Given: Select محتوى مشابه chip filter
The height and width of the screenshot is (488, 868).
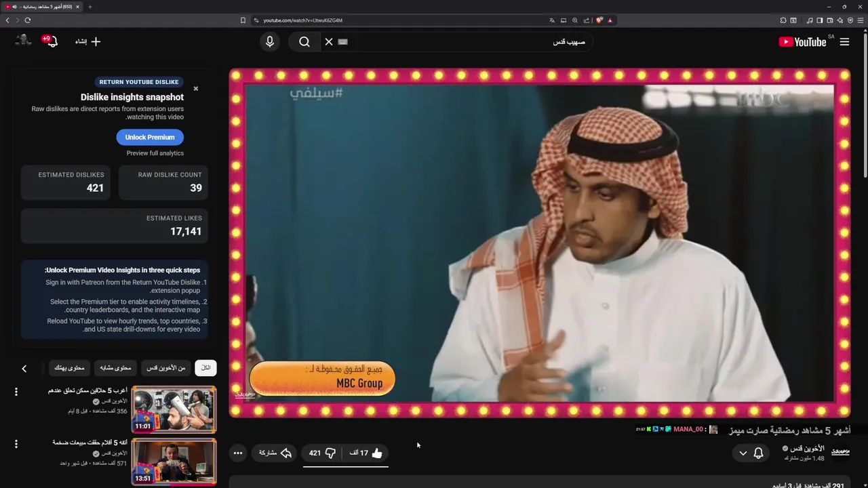Looking at the screenshot, I should coord(115,368).
